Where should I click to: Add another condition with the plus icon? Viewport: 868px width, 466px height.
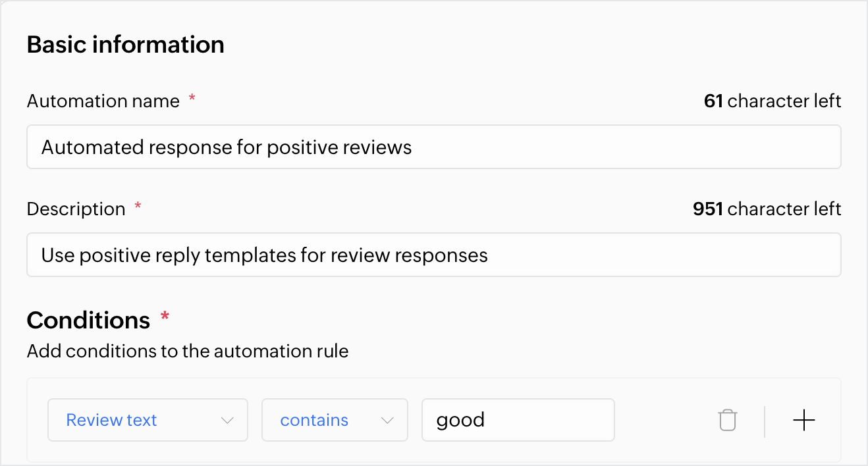[x=804, y=420]
